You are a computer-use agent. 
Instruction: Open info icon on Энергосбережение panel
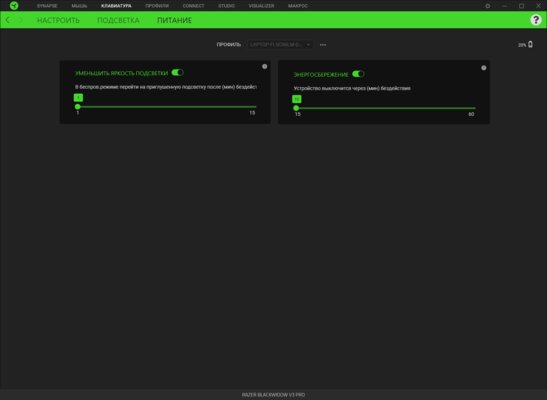click(484, 68)
